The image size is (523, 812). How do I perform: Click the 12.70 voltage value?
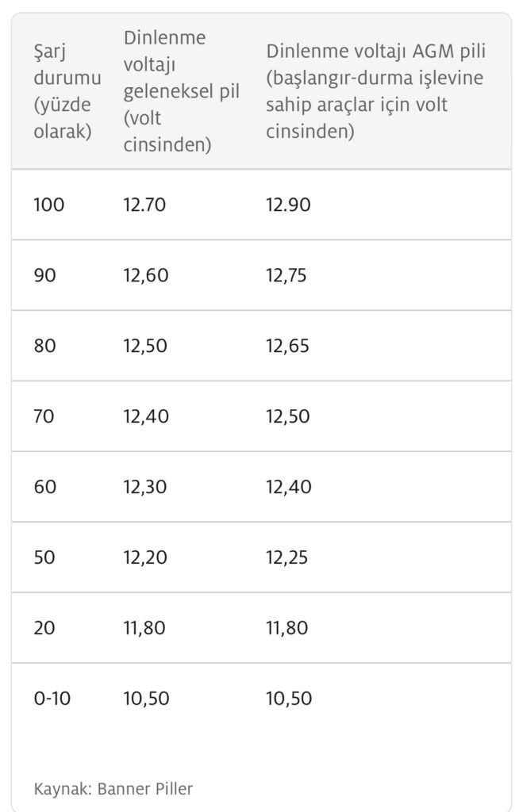tap(144, 205)
